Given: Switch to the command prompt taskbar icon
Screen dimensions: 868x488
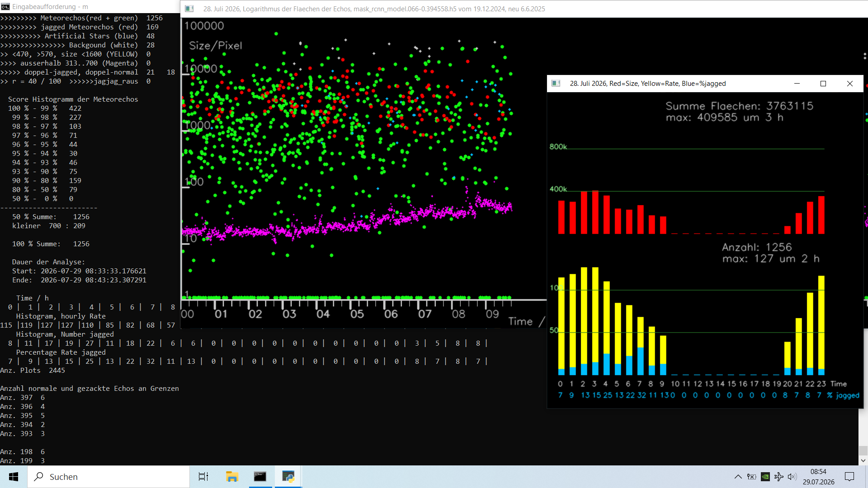Looking at the screenshot, I should click(x=260, y=477).
